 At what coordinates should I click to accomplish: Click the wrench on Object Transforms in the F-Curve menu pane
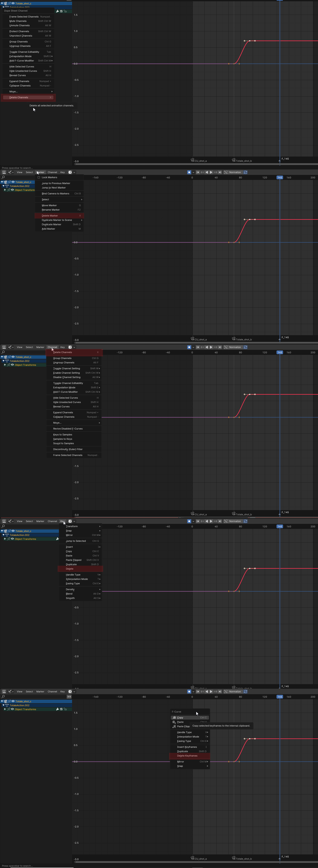coord(58,709)
